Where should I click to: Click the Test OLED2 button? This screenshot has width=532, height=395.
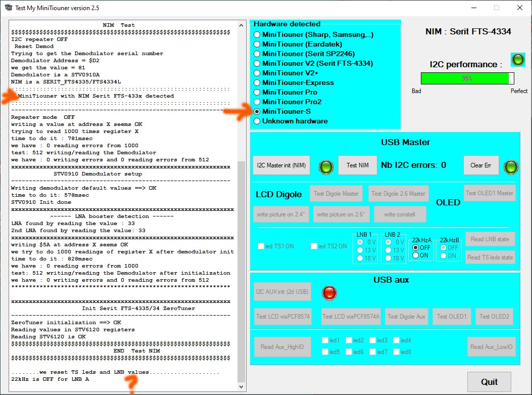coord(494,317)
